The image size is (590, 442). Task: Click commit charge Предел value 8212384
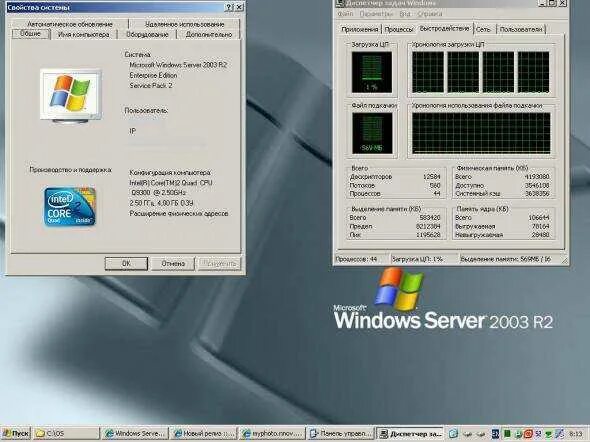[428, 226]
